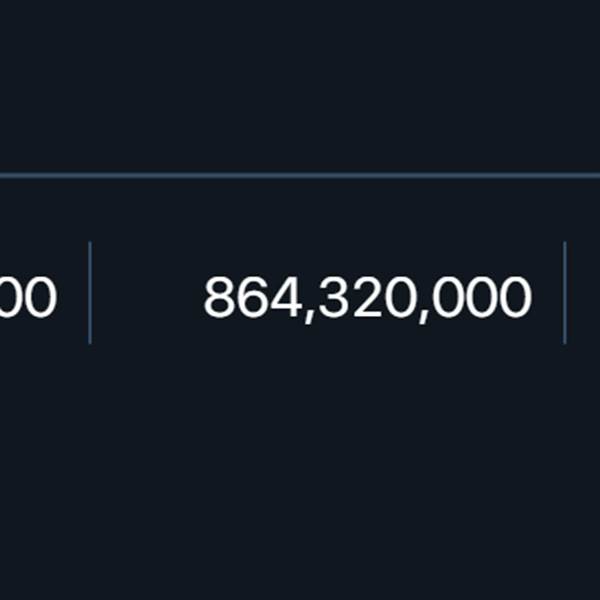Image resolution: width=600 pixels, height=600 pixels.
Task: Click the middle 320 group of the number
Action: tap(365, 297)
